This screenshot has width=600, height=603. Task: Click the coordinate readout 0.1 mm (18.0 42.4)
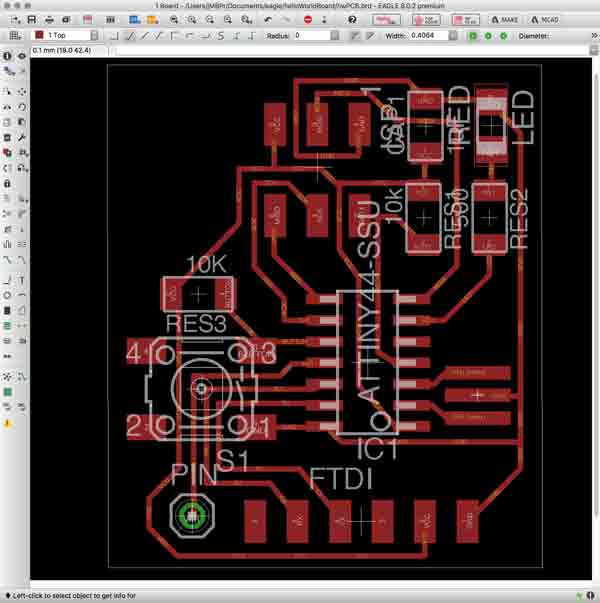pyautogui.click(x=62, y=50)
